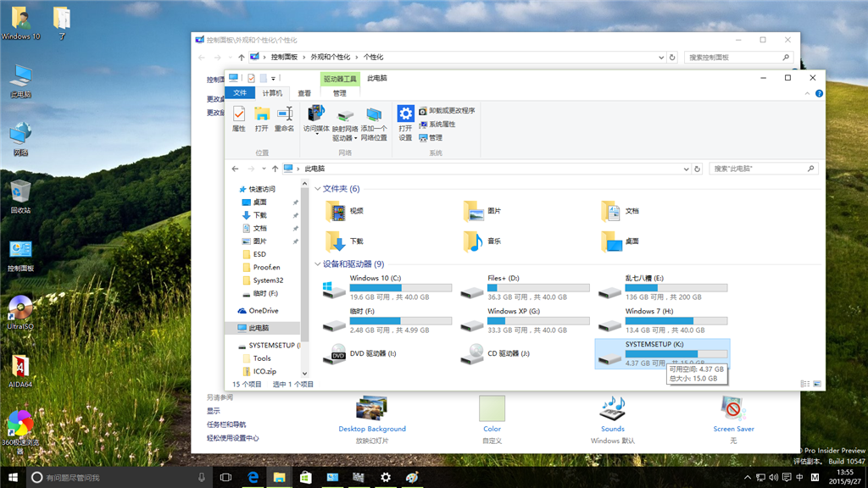This screenshot has width=868, height=488.
Task: Select the Files+ (D:) drive
Action: [526, 288]
